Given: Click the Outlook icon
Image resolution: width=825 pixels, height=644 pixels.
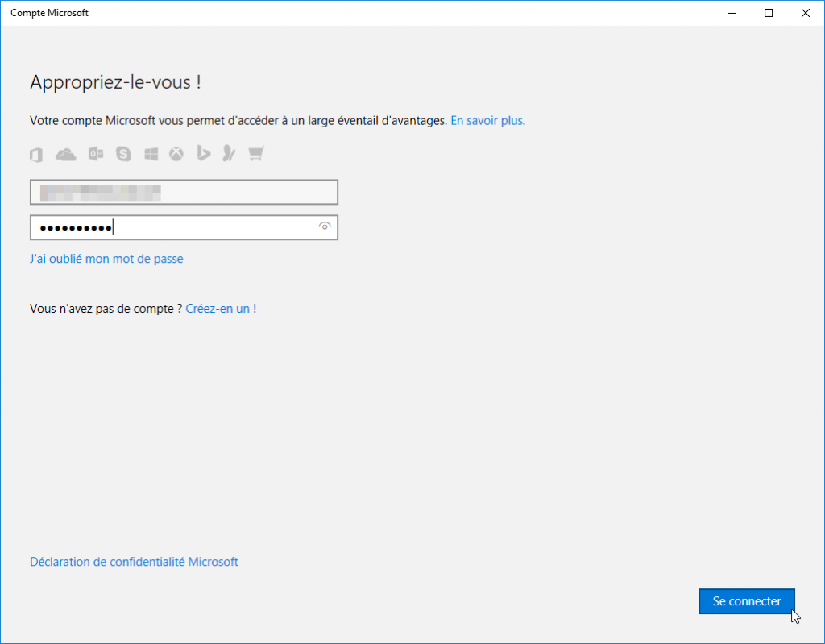Looking at the screenshot, I should pos(96,154).
